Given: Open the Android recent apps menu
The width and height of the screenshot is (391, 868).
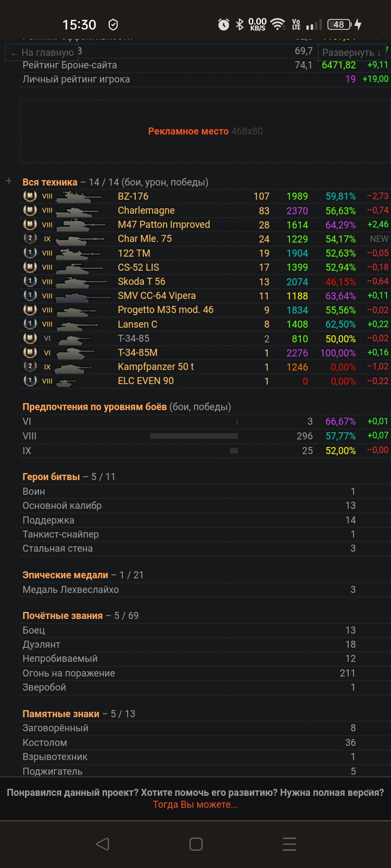Looking at the screenshot, I should [x=289, y=844].
